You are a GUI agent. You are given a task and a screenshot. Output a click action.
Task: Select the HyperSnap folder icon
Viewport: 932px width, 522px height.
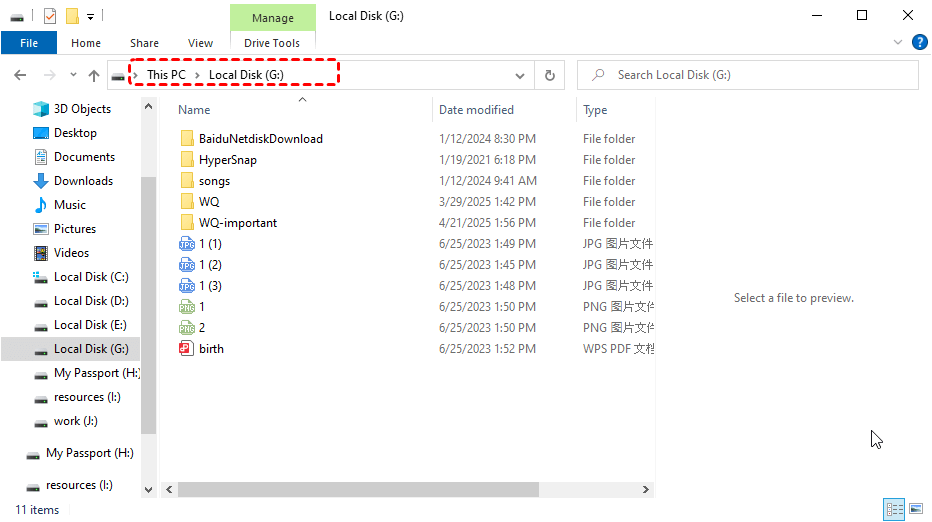click(187, 160)
